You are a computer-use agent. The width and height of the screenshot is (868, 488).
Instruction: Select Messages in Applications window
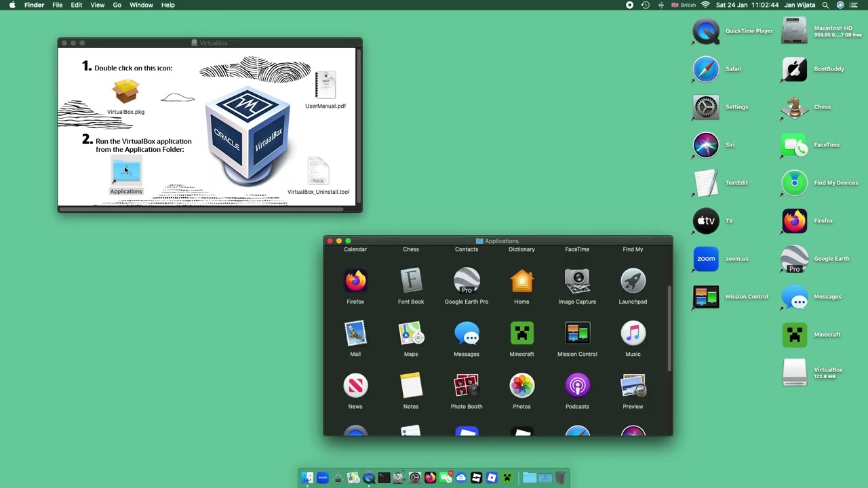[467, 333]
